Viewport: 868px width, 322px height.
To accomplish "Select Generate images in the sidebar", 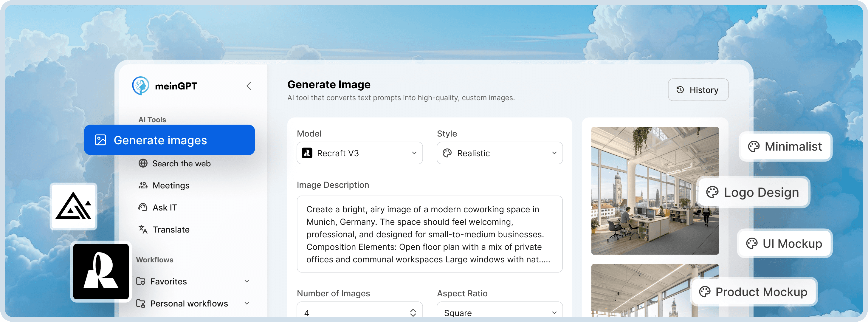I will pyautogui.click(x=169, y=140).
